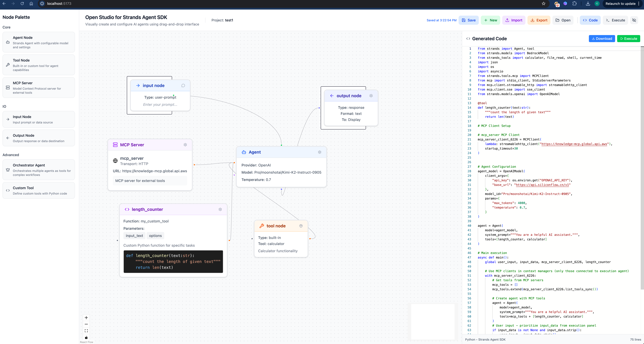Open the browser menu via three dots
The width and height of the screenshot is (644, 344).
click(x=639, y=4)
